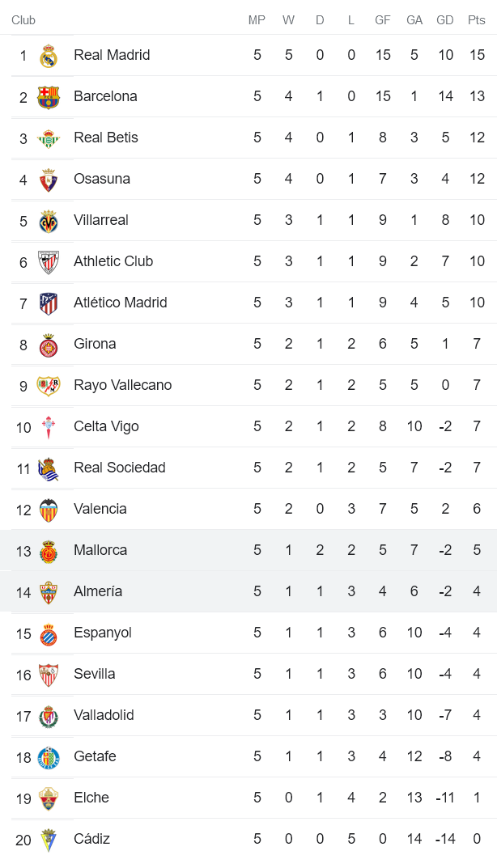The image size is (497, 868).
Task: Click the Villarreal crest
Action: 49,220
